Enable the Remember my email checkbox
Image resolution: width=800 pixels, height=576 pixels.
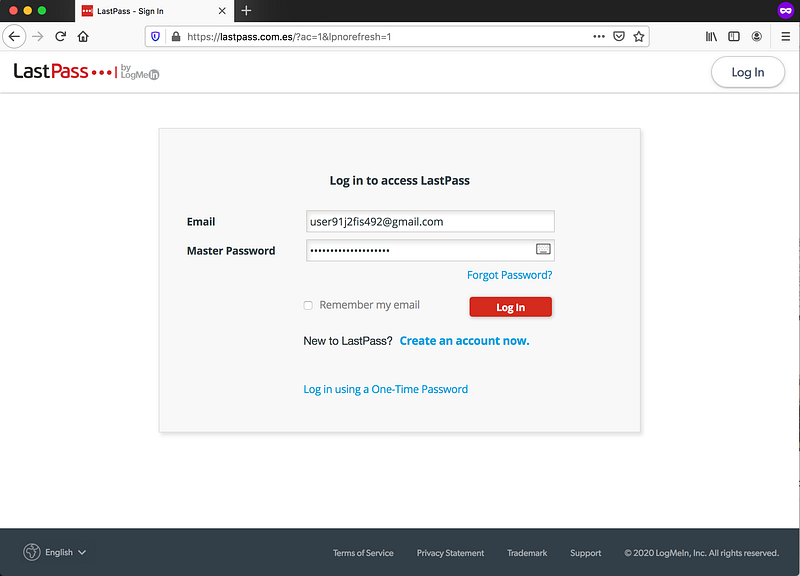[x=308, y=305]
